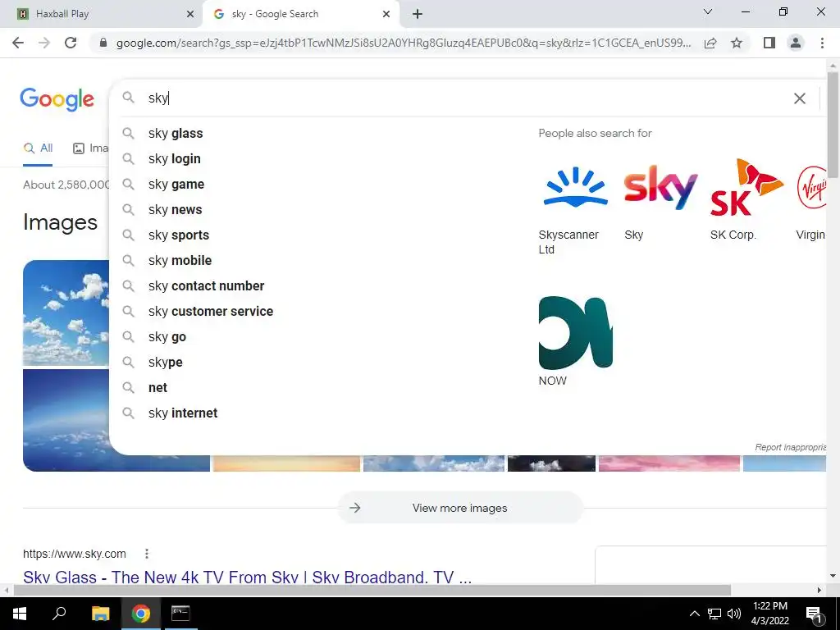Click the forward navigation arrow

(44, 43)
